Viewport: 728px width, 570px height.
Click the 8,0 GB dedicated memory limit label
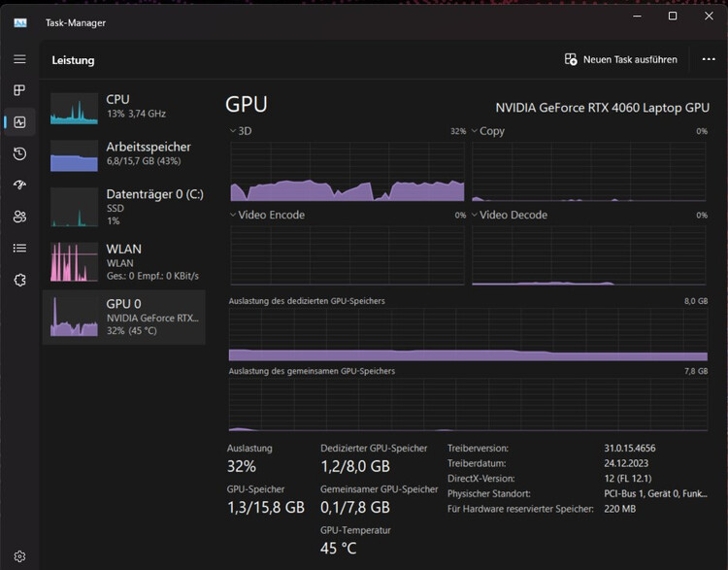tap(696, 301)
